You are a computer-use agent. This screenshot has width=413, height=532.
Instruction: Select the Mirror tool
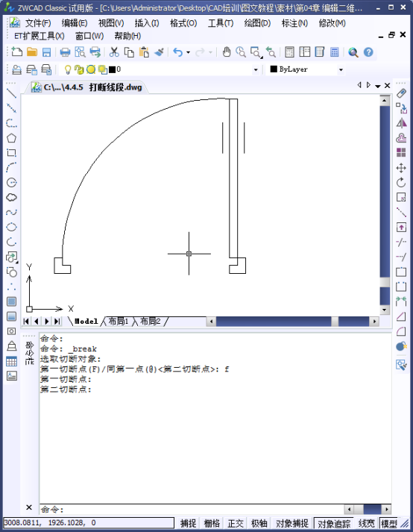[x=401, y=123]
